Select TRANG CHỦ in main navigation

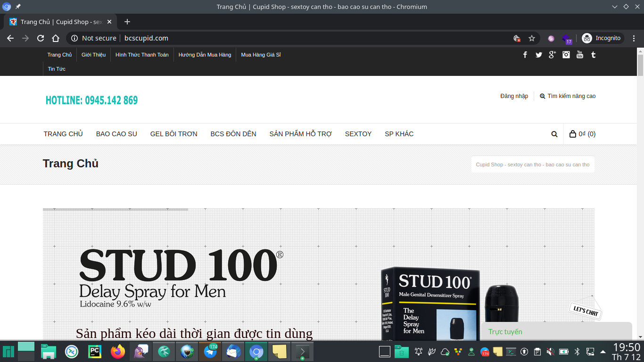63,134
